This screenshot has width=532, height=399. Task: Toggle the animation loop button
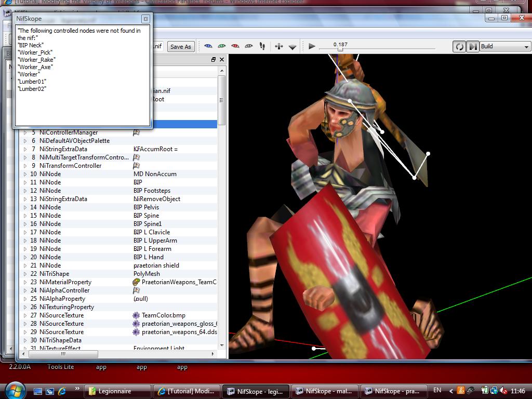(459, 46)
